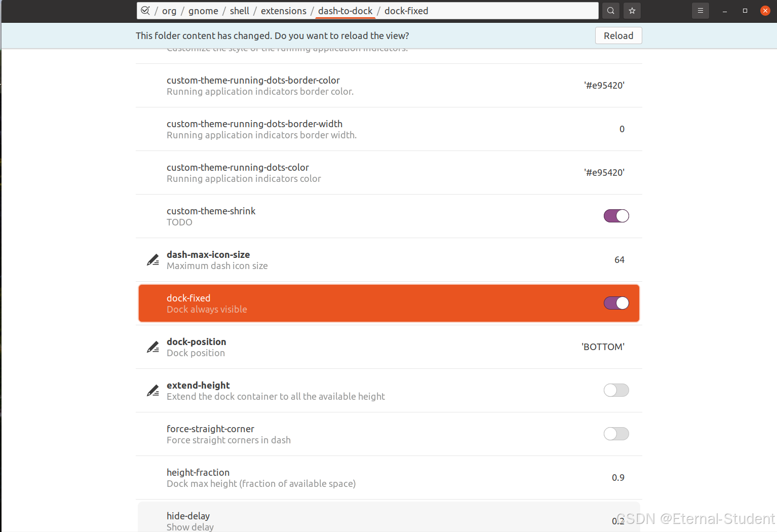Screen dimensions: 777x532
Task: Select the force-straight-corner key name
Action: click(210, 429)
